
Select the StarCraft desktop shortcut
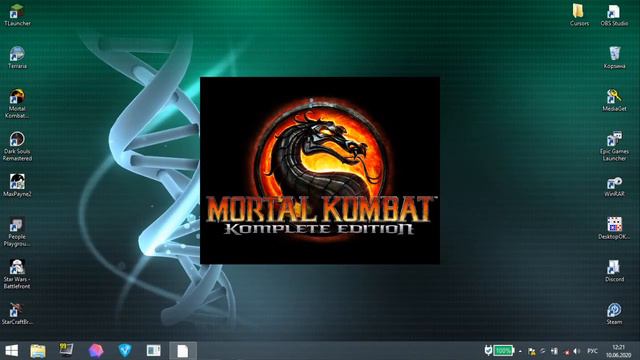(x=17, y=313)
